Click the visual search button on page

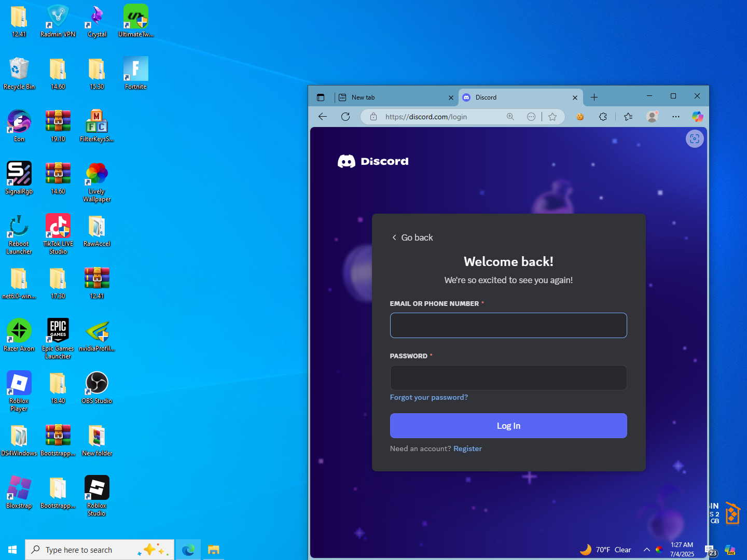pos(695,138)
